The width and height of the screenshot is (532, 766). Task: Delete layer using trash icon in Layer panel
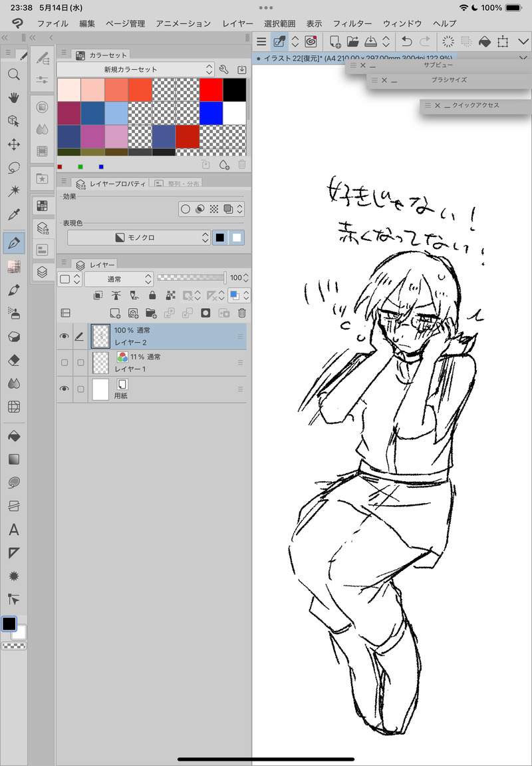click(242, 313)
